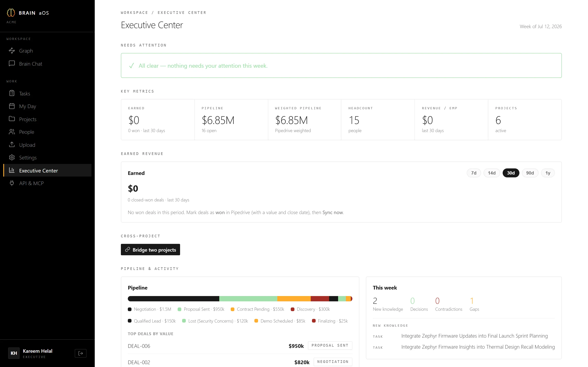Image resolution: width=588 pixels, height=367 pixels.
Task: Select the 90d time range
Action: tap(530, 173)
